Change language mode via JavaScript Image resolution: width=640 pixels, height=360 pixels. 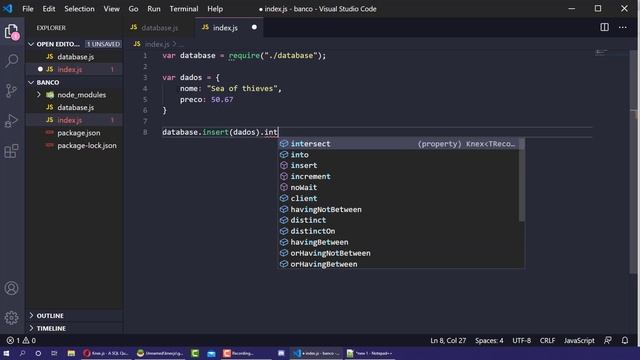pyautogui.click(x=579, y=340)
